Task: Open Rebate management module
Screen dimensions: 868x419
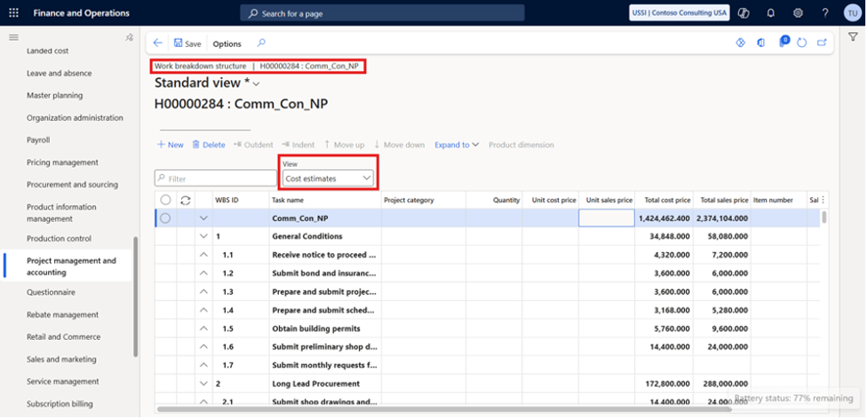Action: (62, 314)
